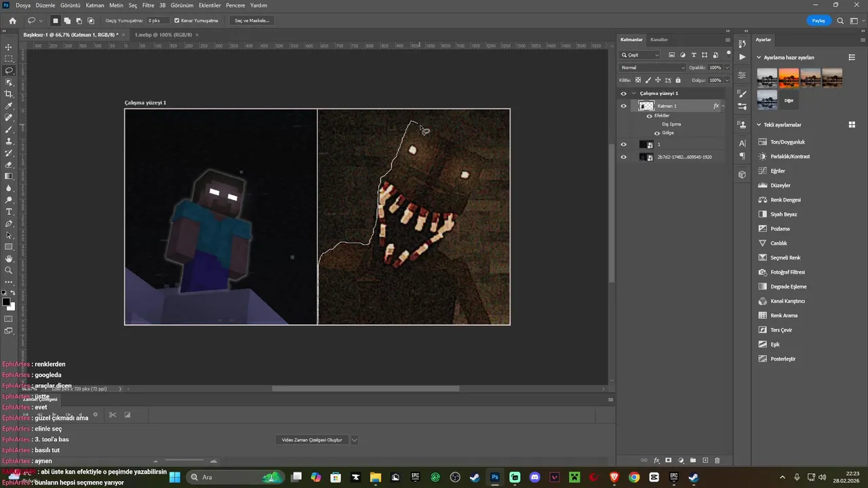Click the Diğer presets button

(x=789, y=100)
